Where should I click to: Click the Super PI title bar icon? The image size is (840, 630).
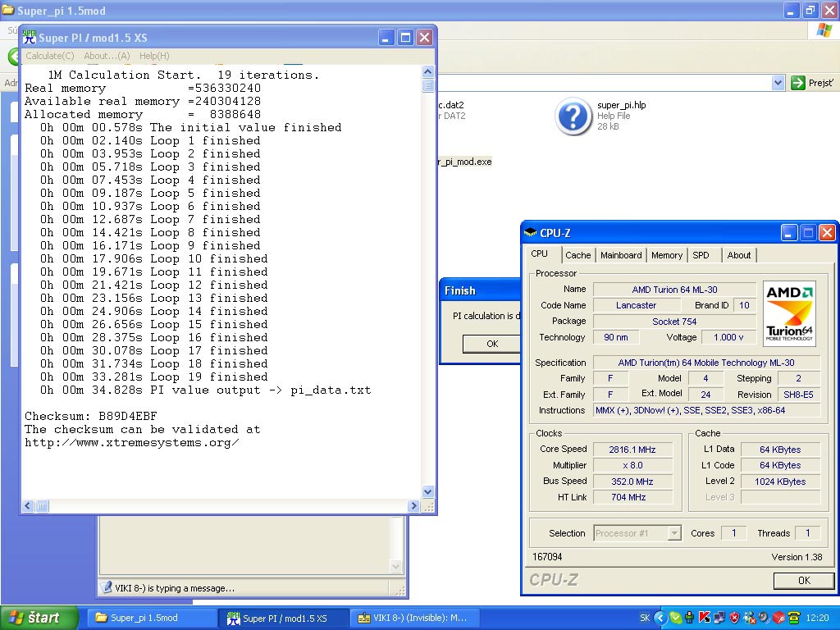coord(30,37)
